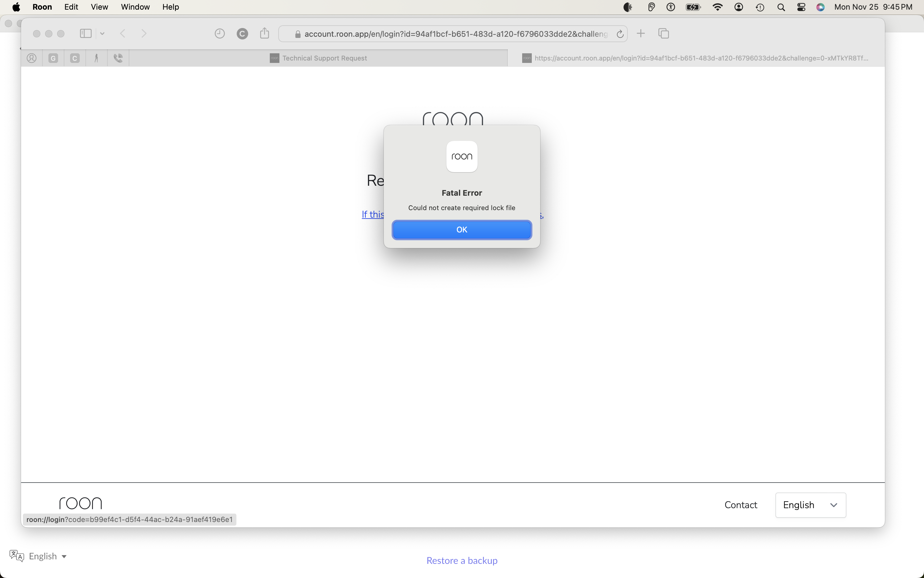924x578 pixels.
Task: Select the pinned G tab
Action: 53,58
